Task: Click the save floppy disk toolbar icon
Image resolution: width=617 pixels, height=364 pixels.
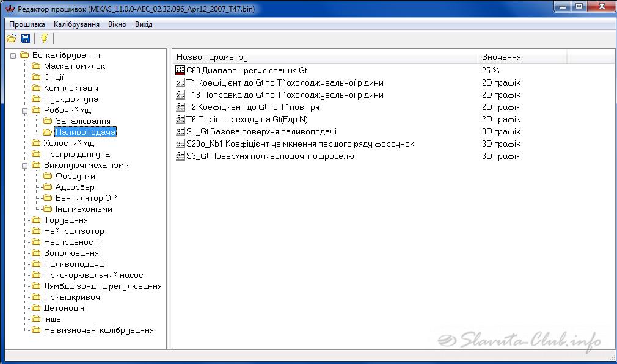Action: (26, 38)
